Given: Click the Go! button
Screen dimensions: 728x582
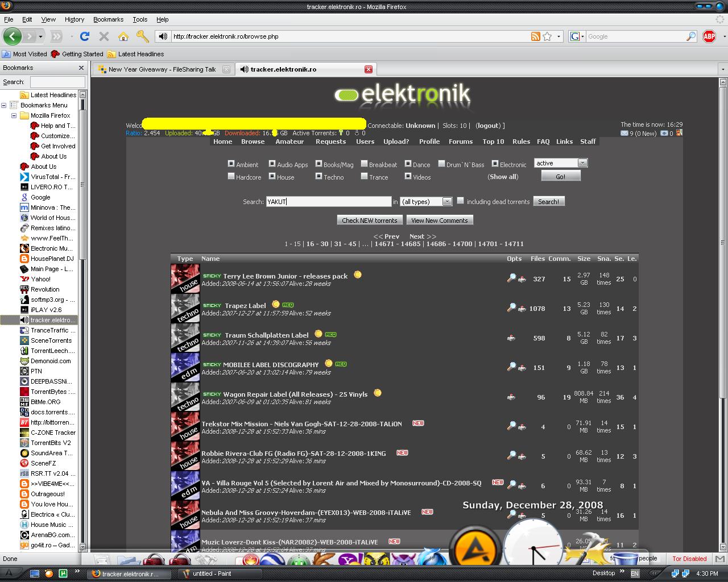Looking at the screenshot, I should point(561,176).
